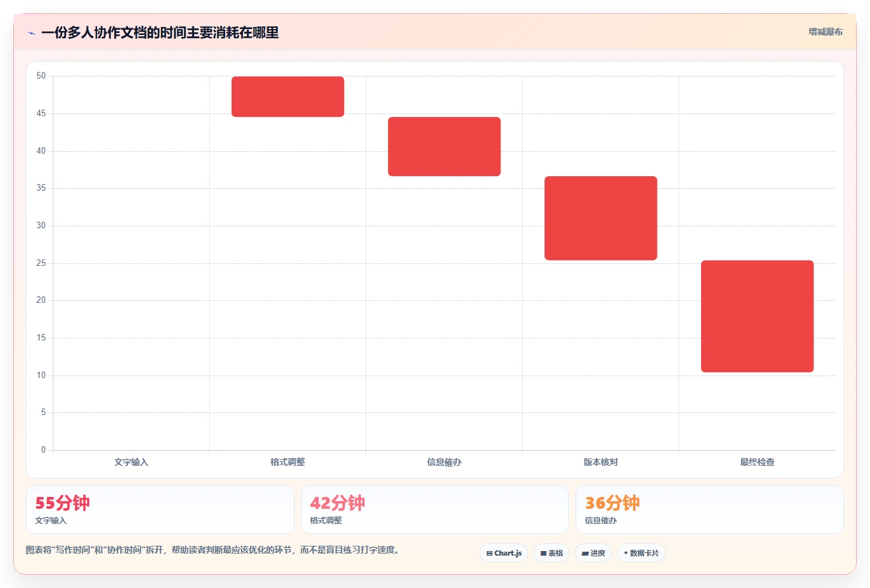Select the Chart.js tag chip
The width and height of the screenshot is (870, 588).
(504, 553)
